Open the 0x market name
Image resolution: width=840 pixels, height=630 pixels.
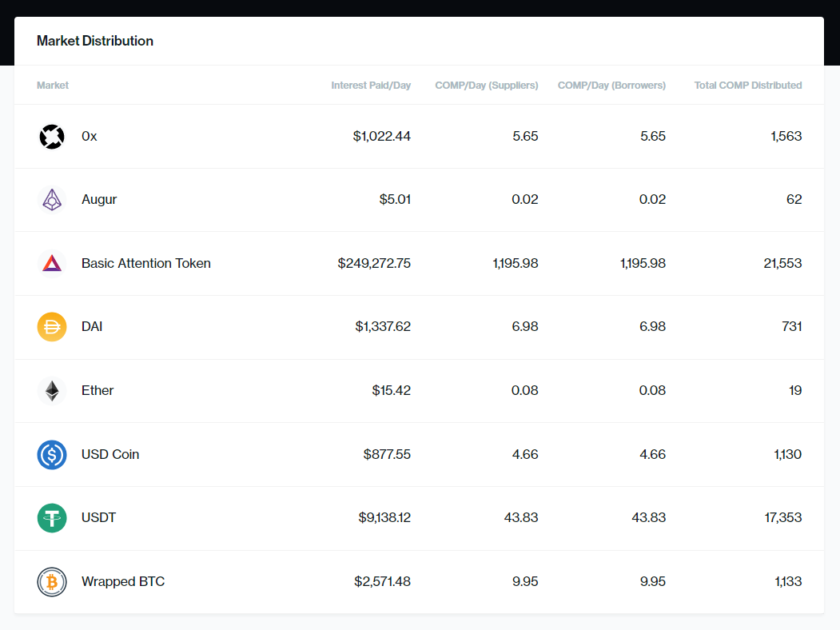89,136
